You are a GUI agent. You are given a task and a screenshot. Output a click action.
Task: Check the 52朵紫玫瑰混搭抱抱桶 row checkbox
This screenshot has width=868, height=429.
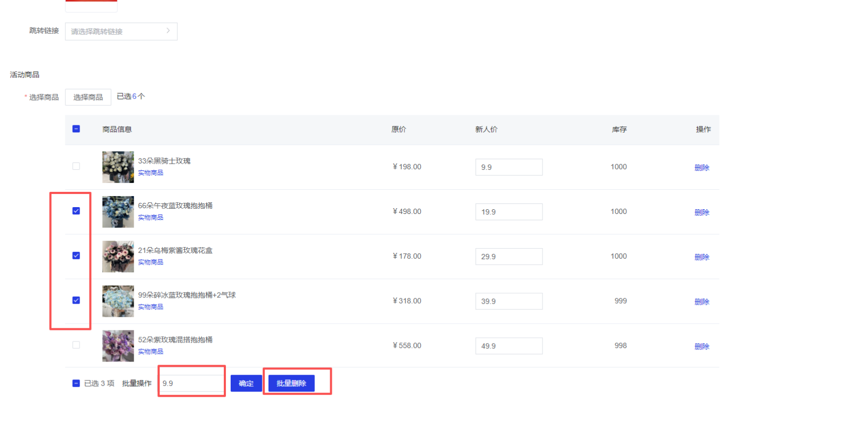coord(76,345)
